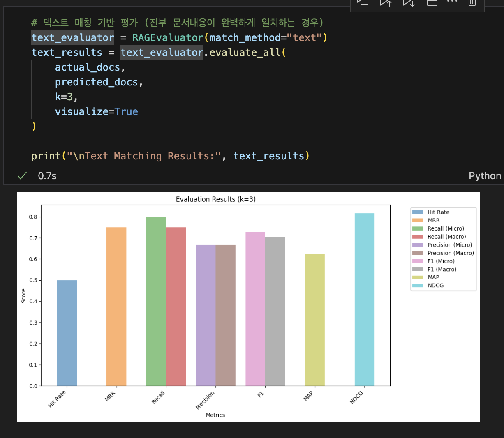Viewport: 504px width, 438px height.
Task: Click the RAGEvaluator class name
Action: pos(168,38)
